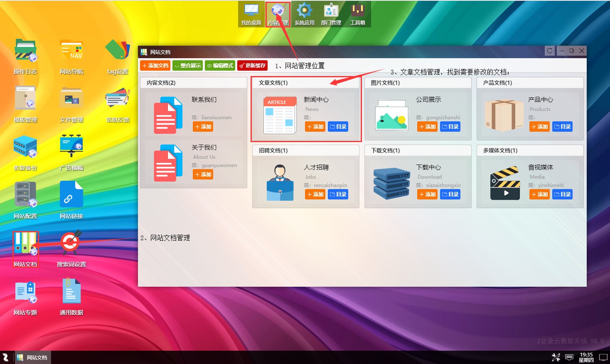Open the tag设置 desktop icon
The image size is (610, 364).
click(x=118, y=57)
